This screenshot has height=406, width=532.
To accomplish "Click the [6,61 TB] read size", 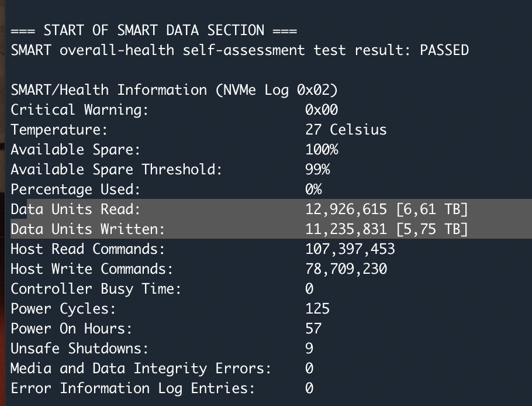I will [x=431, y=209].
